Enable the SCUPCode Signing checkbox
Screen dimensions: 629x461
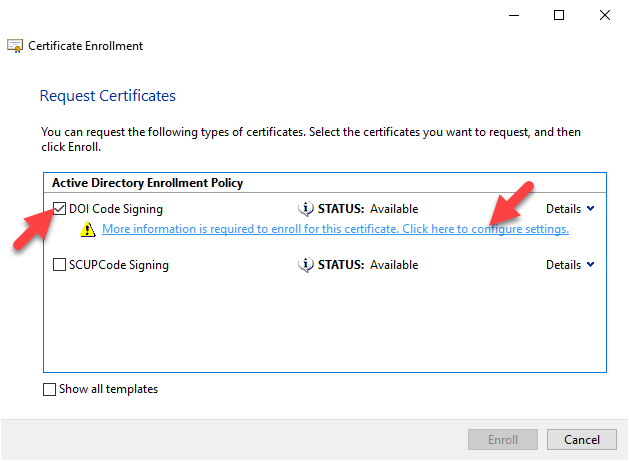[x=59, y=265]
